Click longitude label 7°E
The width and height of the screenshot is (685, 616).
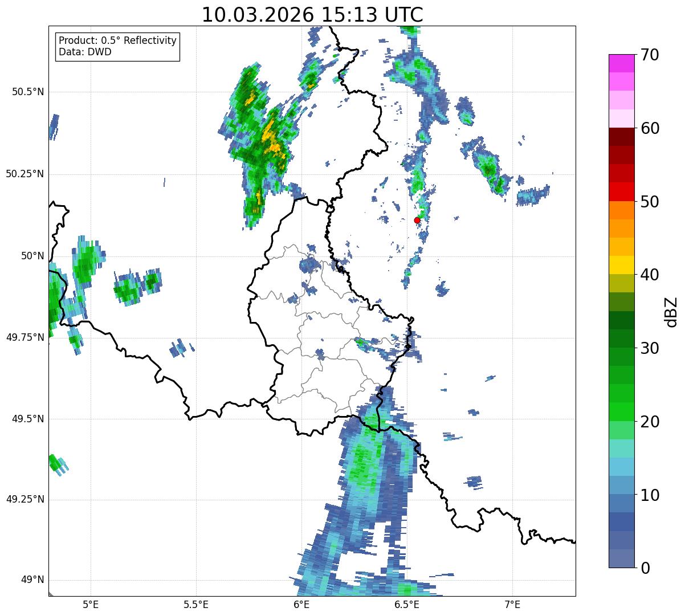(x=512, y=604)
